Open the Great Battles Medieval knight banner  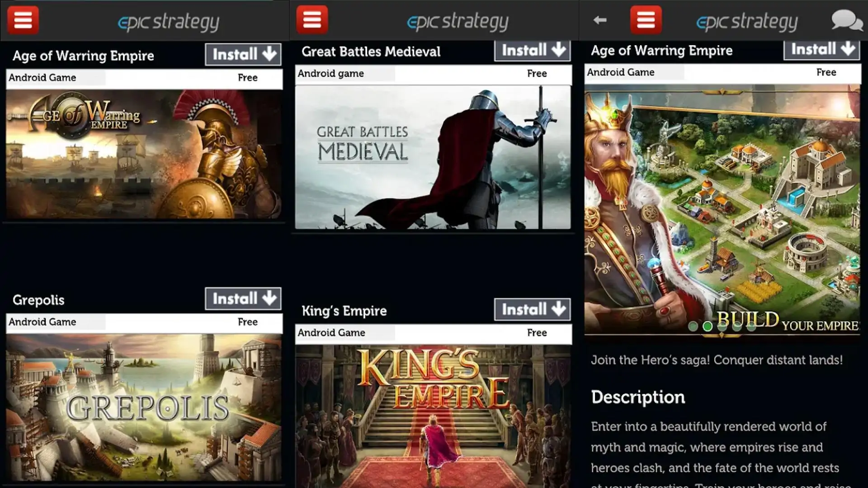[433, 157]
